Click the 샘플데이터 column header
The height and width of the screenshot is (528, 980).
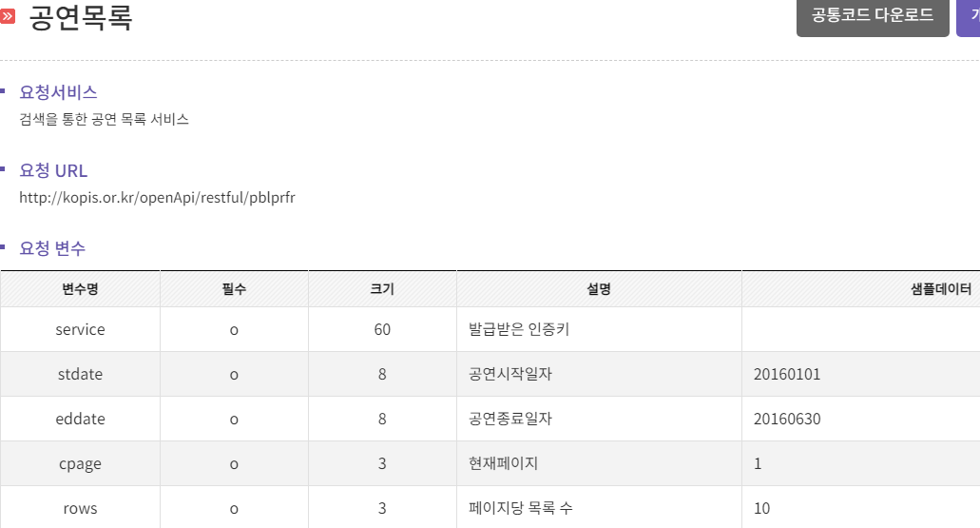(x=861, y=289)
